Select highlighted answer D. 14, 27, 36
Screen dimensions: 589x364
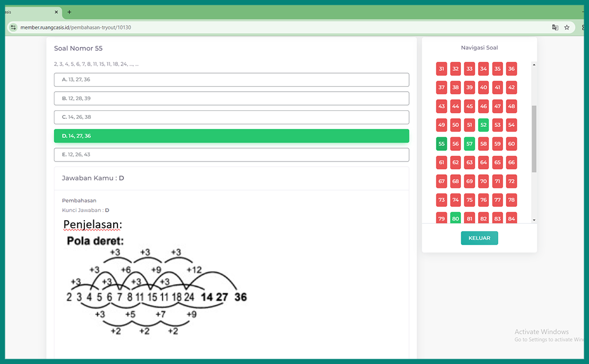tap(231, 136)
